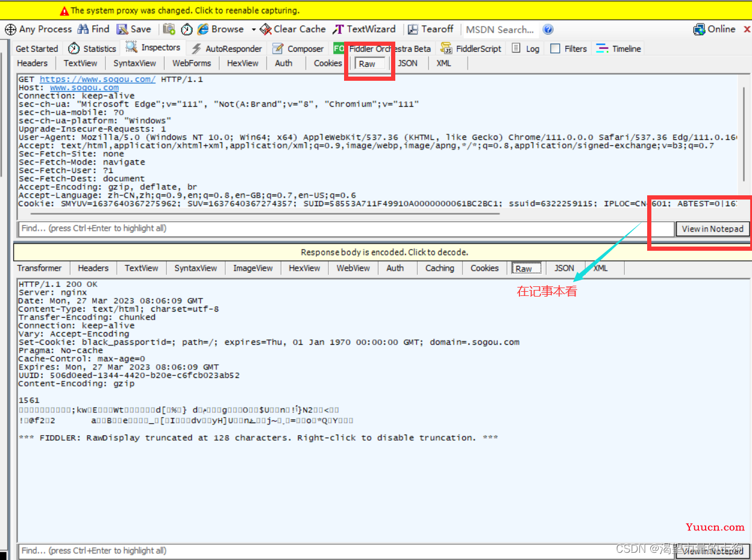Click request pane horizontal scrollbar

265,213
